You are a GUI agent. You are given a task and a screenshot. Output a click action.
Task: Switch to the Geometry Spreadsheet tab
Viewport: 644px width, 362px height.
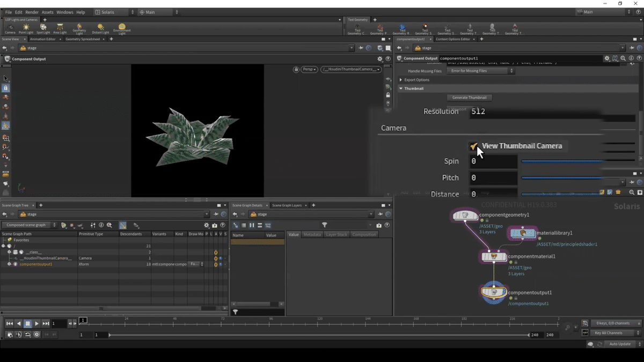tap(83, 39)
